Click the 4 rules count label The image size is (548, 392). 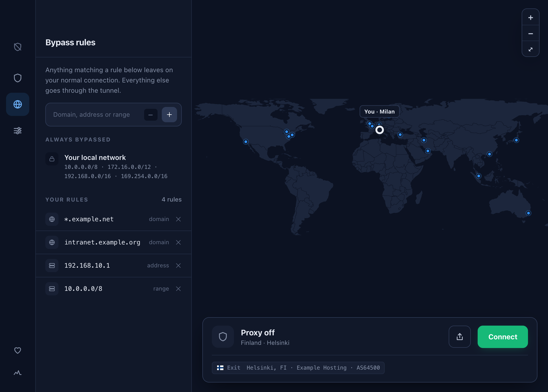[x=172, y=199]
